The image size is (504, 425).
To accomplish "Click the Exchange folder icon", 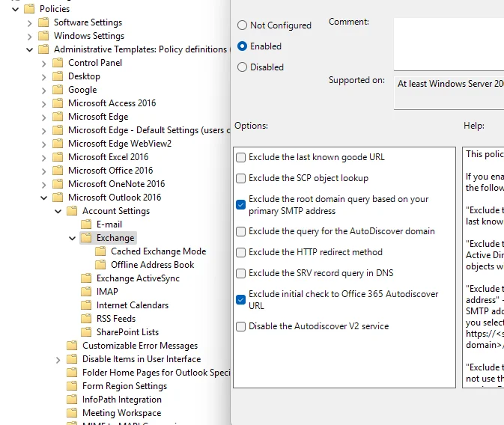I will [86, 238].
